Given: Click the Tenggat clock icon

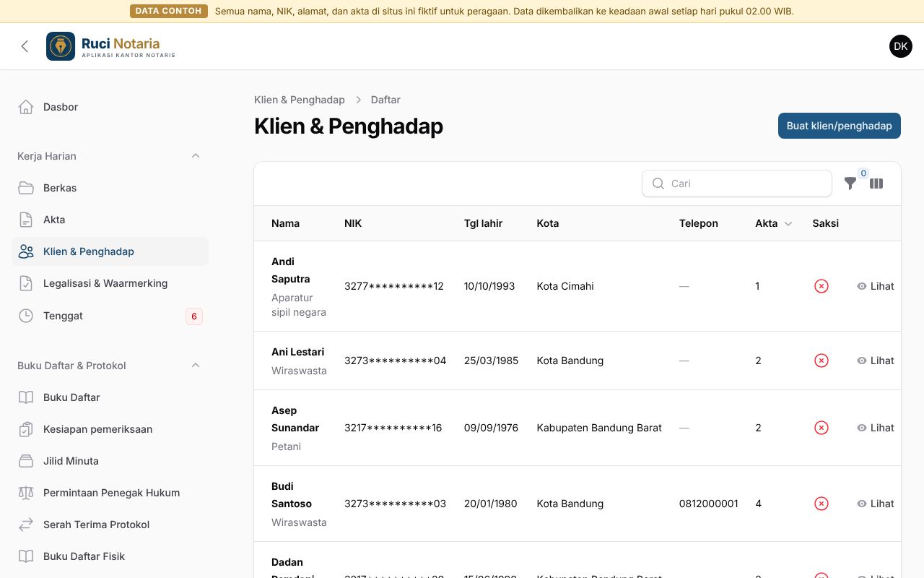Looking at the screenshot, I should coord(26,316).
